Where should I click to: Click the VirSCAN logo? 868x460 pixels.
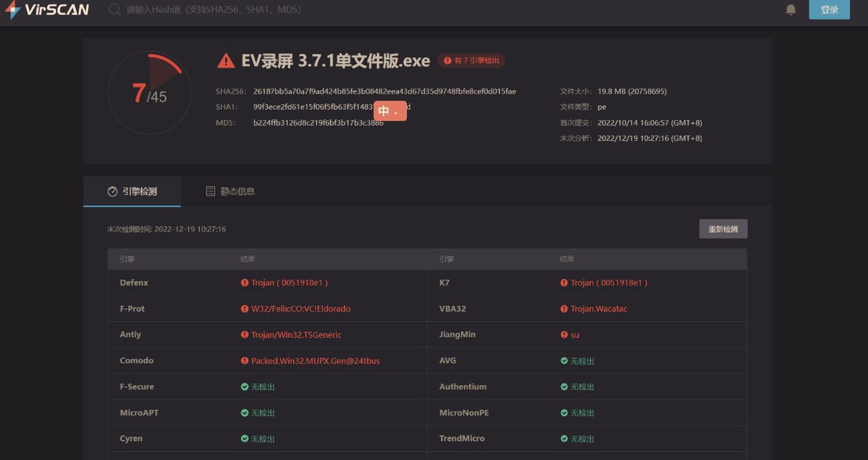[45, 9]
